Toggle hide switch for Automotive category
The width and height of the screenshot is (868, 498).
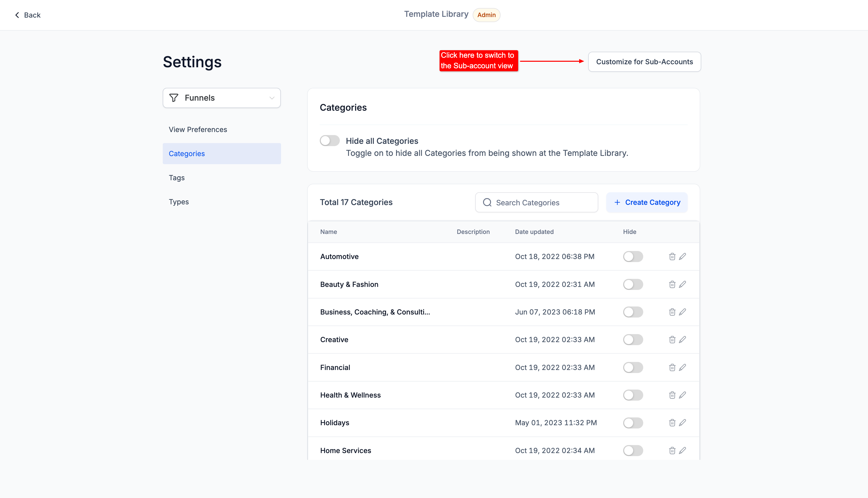point(633,257)
